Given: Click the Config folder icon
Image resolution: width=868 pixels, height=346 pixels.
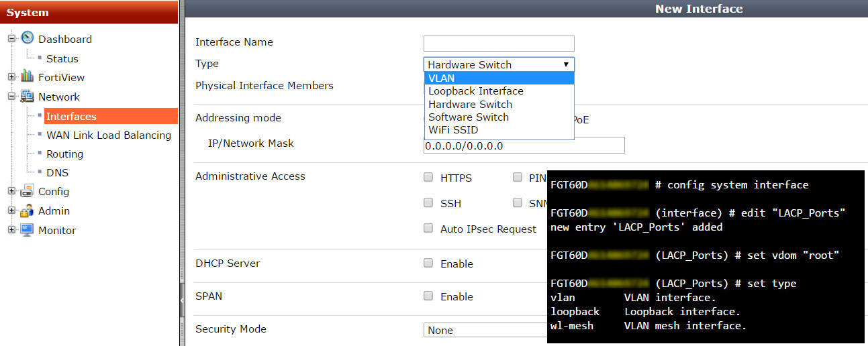Looking at the screenshot, I should point(28,191).
